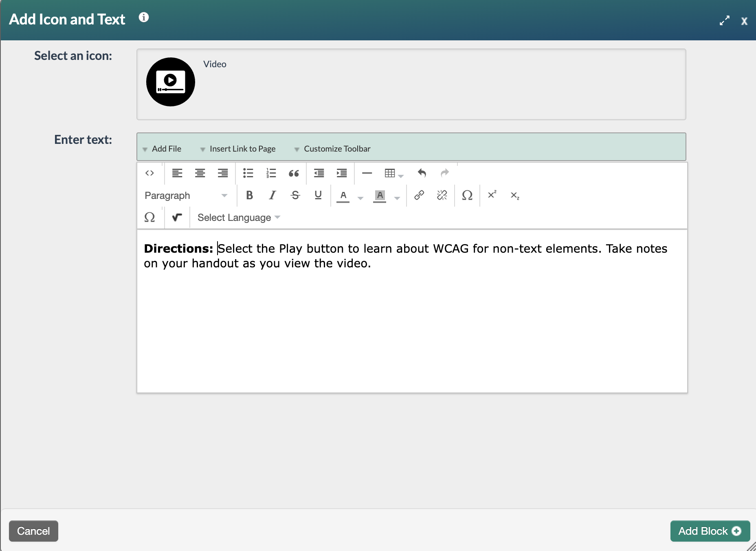The height and width of the screenshot is (551, 756).
Task: Increase indent of paragraph
Action: pos(342,173)
